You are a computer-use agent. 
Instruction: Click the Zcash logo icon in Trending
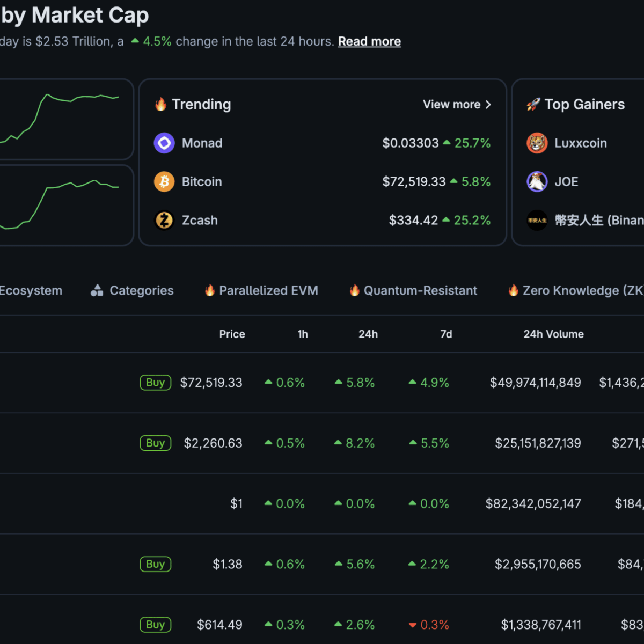(x=164, y=221)
